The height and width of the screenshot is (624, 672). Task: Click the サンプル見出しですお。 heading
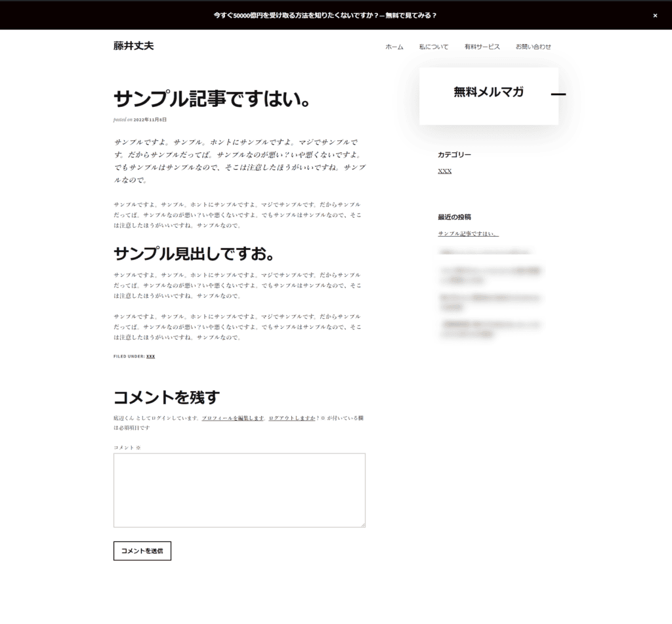click(x=194, y=254)
